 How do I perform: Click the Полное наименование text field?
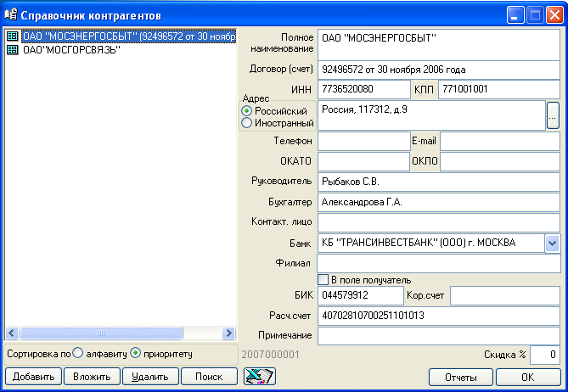(x=439, y=44)
